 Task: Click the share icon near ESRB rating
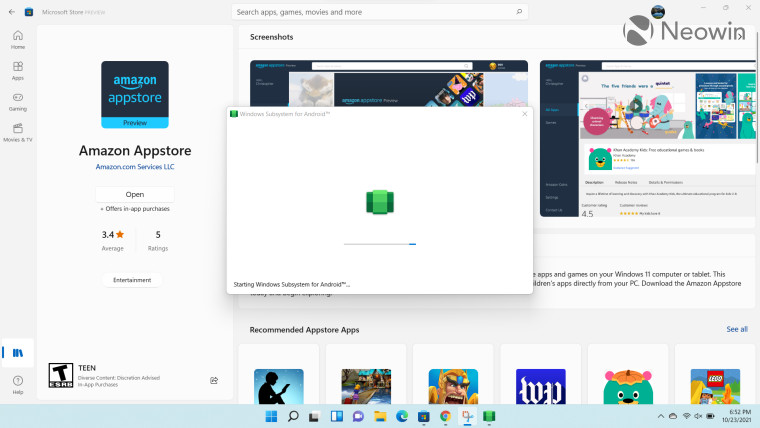(x=214, y=380)
